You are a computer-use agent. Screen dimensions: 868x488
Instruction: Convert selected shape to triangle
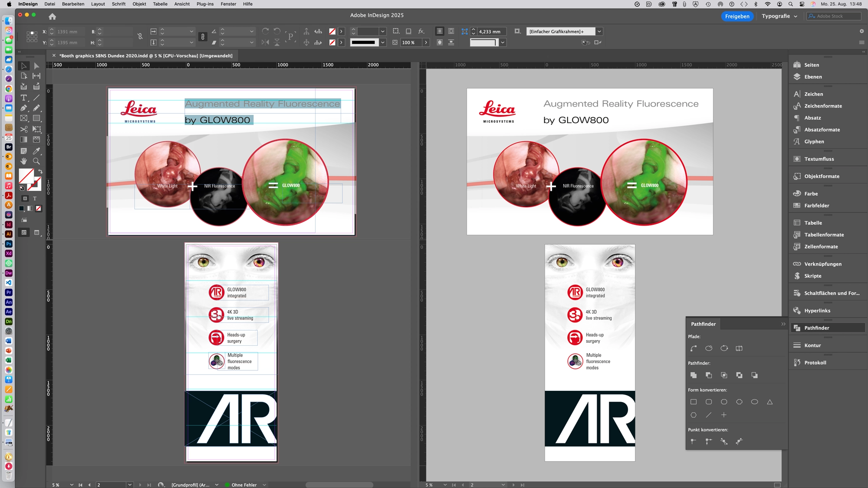pyautogui.click(x=770, y=402)
